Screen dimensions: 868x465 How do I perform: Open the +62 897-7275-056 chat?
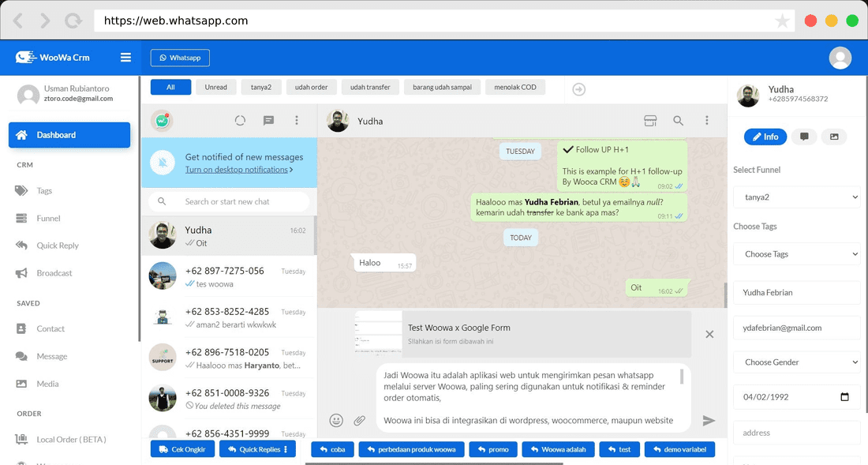point(228,277)
